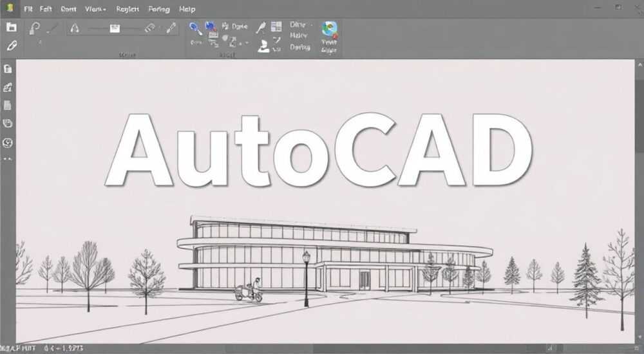The width and height of the screenshot is (644, 354).
Task: Select the edit sketch icon in sidebar
Action: [x=8, y=87]
